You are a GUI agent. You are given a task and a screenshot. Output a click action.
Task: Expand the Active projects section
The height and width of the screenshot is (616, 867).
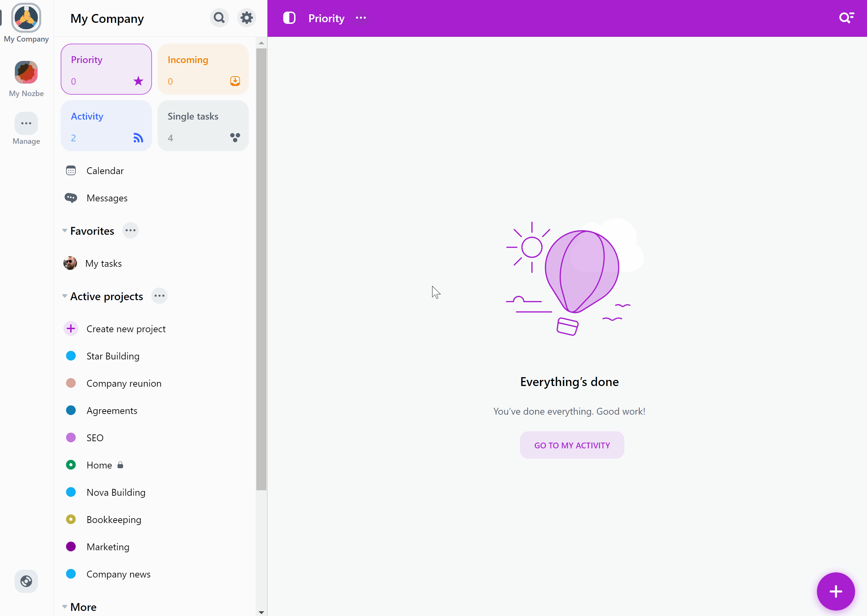pos(64,296)
